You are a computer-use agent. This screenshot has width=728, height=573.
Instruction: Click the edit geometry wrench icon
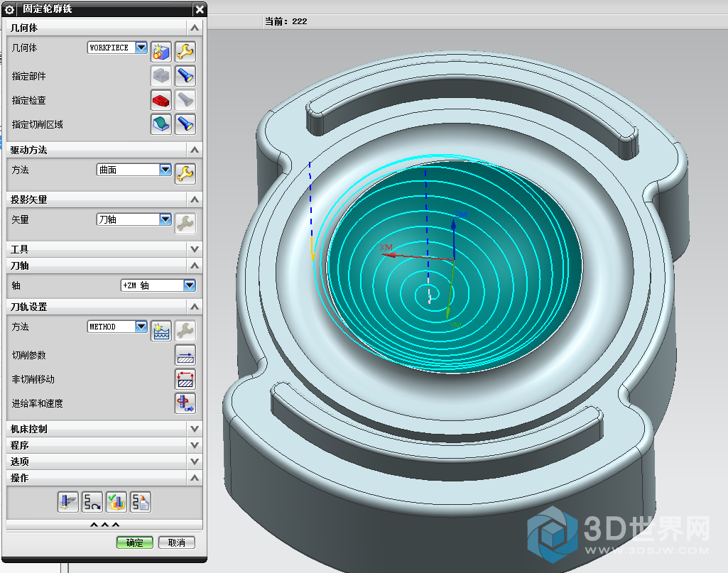coord(185,51)
